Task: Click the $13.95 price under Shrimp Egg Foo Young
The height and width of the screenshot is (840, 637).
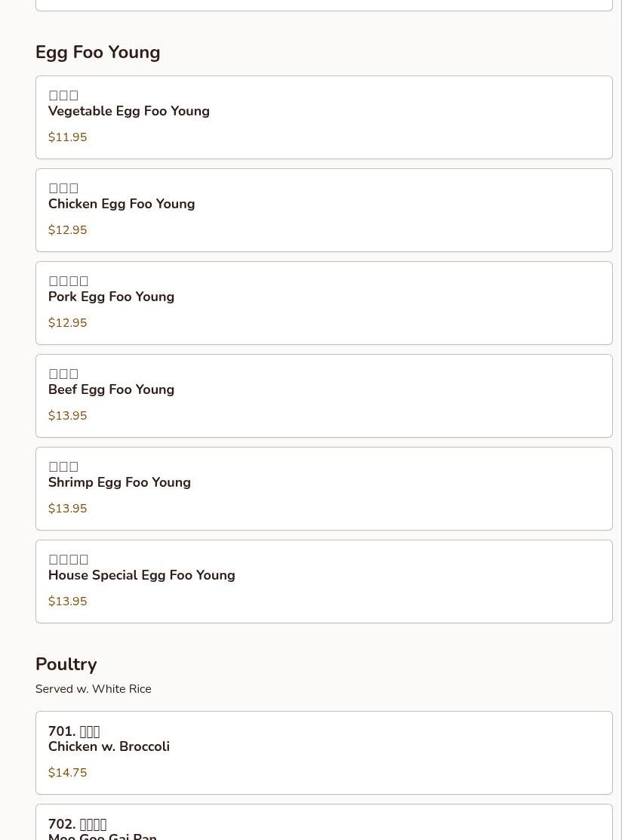Action: click(68, 509)
